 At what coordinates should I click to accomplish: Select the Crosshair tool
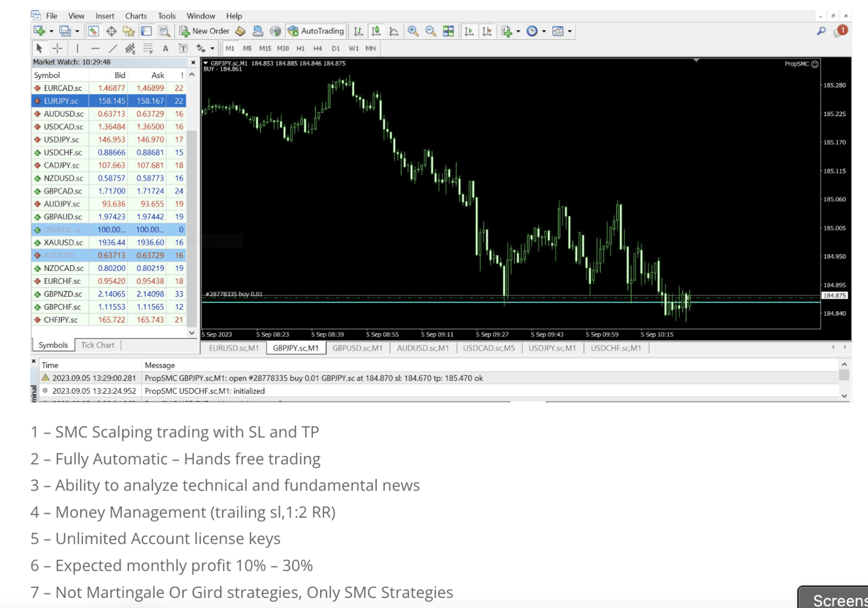point(57,48)
